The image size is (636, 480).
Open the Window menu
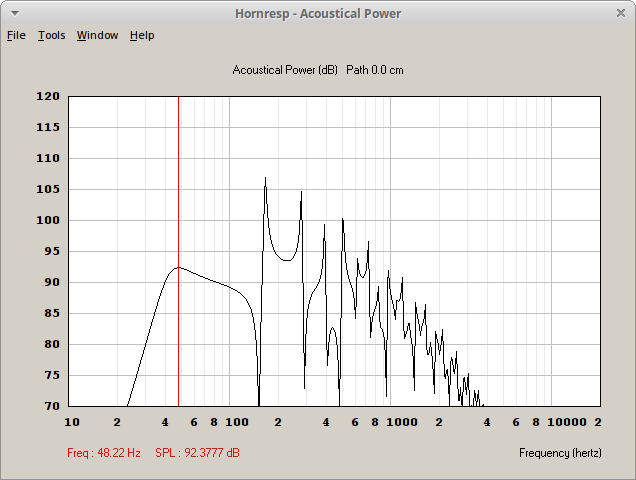point(97,36)
